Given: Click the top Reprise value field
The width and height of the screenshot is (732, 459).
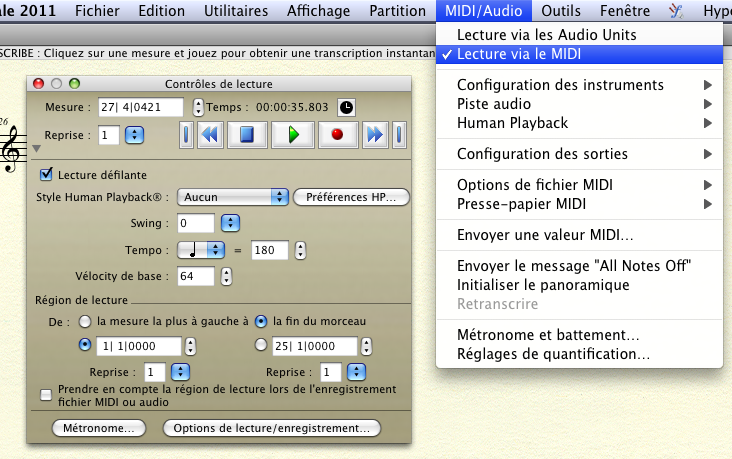Looking at the screenshot, I should (109, 135).
